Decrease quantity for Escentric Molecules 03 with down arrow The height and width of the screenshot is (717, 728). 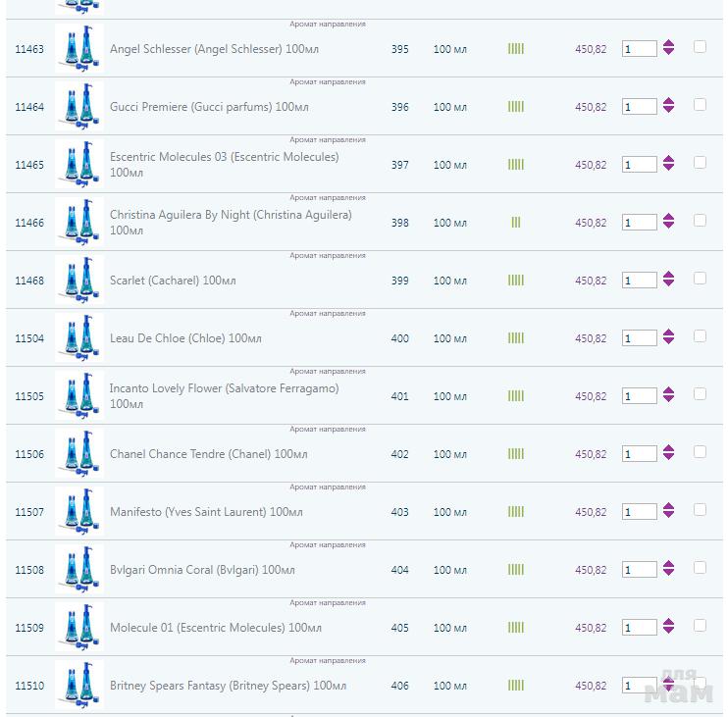pos(668,169)
